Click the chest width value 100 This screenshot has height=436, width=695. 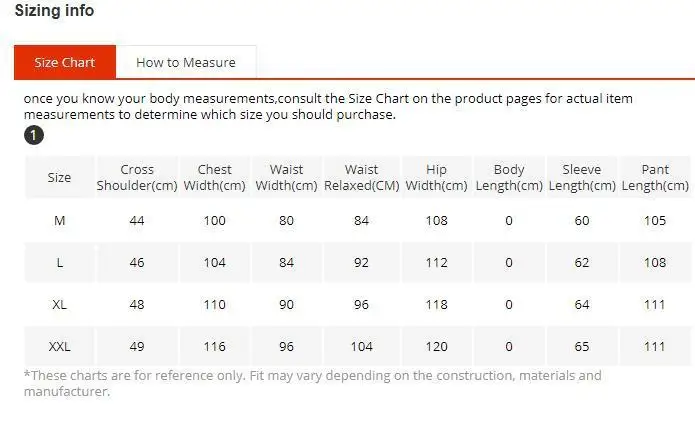(x=214, y=220)
